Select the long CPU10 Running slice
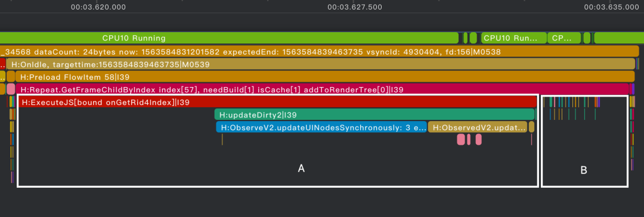This screenshot has width=644, height=217. point(229,38)
